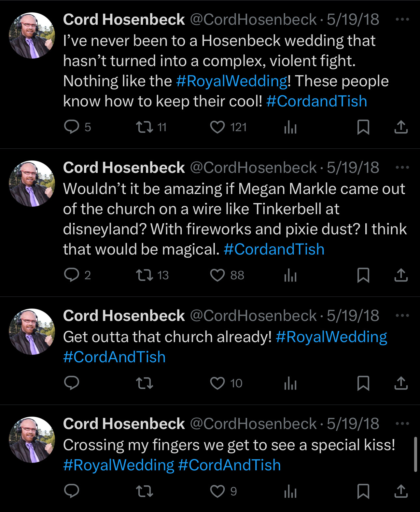Screen dimensions: 420x512
Task: Open the @CordHosenbeck handle on first tweet
Action: [253, 20]
